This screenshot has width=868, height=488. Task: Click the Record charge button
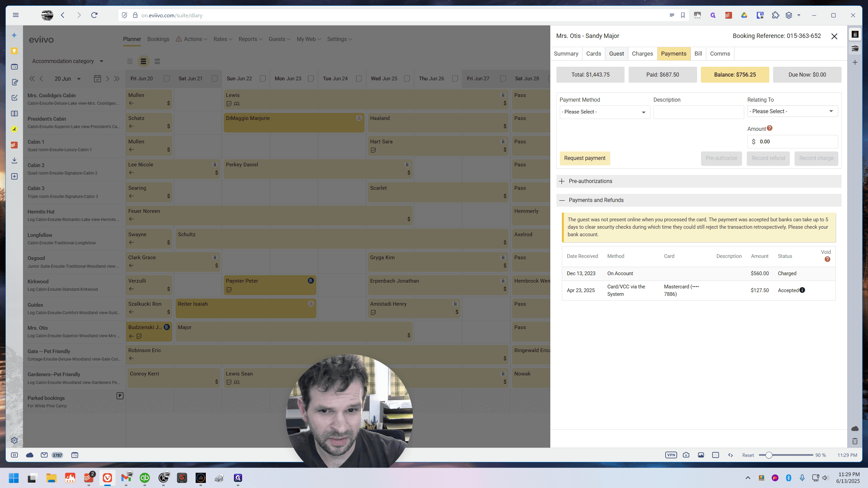[816, 158]
